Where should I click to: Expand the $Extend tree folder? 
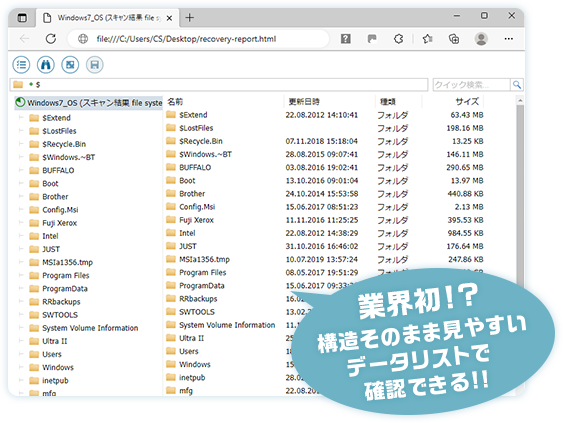click(x=21, y=118)
